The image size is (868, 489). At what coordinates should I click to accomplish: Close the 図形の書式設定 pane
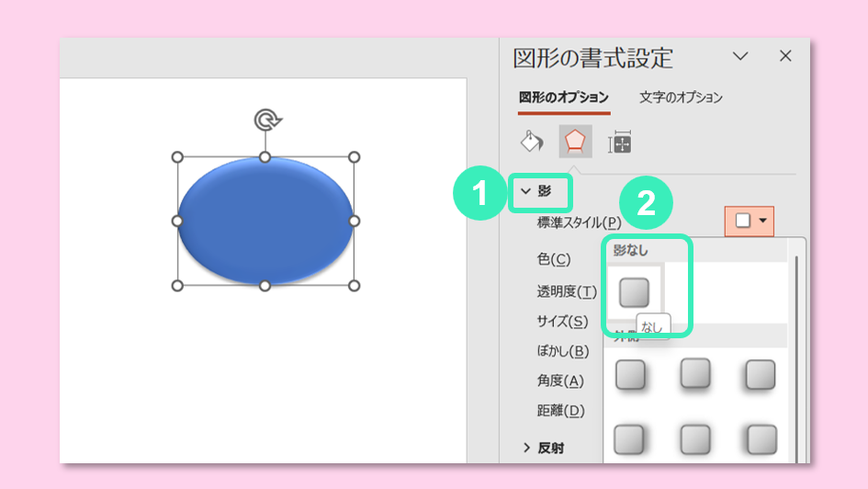click(785, 57)
